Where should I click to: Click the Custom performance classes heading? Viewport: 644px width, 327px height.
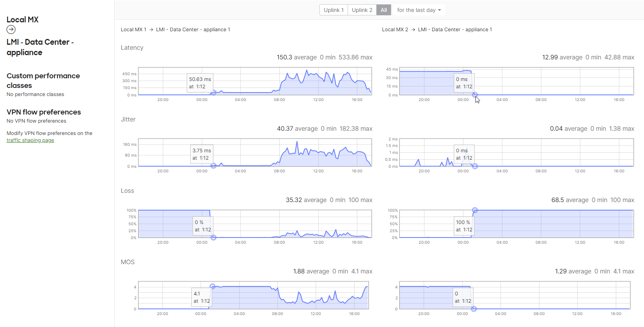coord(43,81)
